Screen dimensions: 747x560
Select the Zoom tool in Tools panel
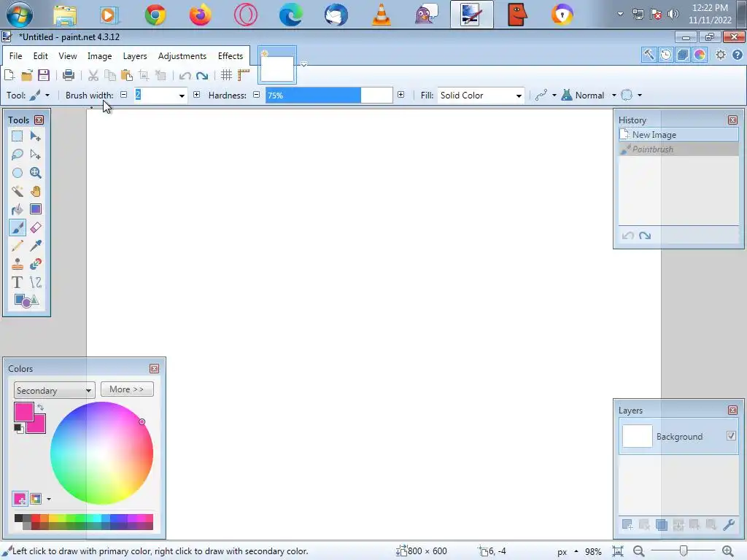click(x=35, y=173)
